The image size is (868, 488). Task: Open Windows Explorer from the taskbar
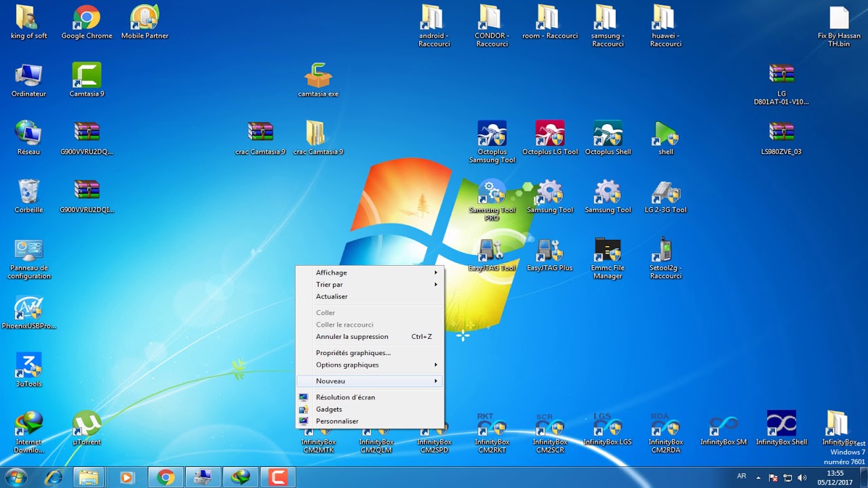[x=88, y=477]
